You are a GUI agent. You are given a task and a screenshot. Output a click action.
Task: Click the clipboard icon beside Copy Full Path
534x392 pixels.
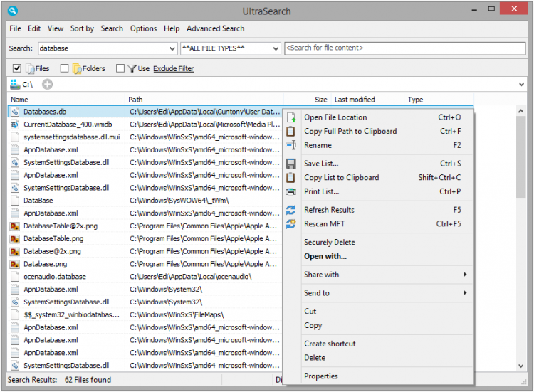(x=290, y=132)
